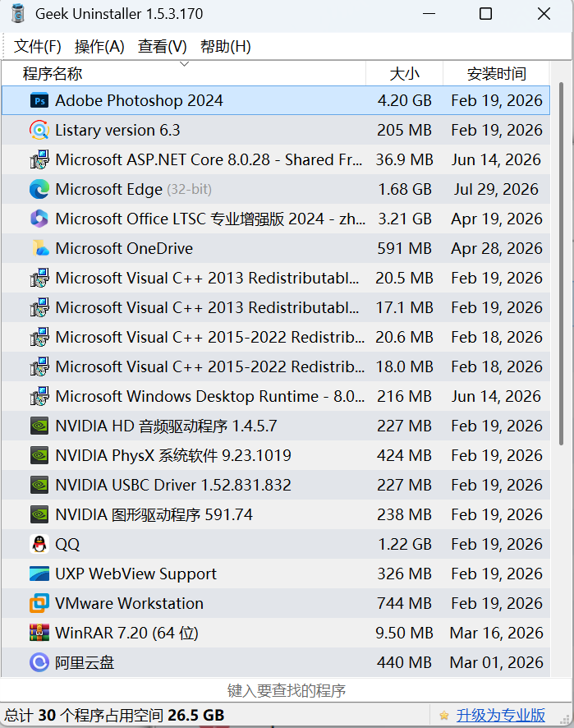Click the icon beside Visual C++ 2013 20.5 MB
Screen dimensions: 574x728
point(39,278)
